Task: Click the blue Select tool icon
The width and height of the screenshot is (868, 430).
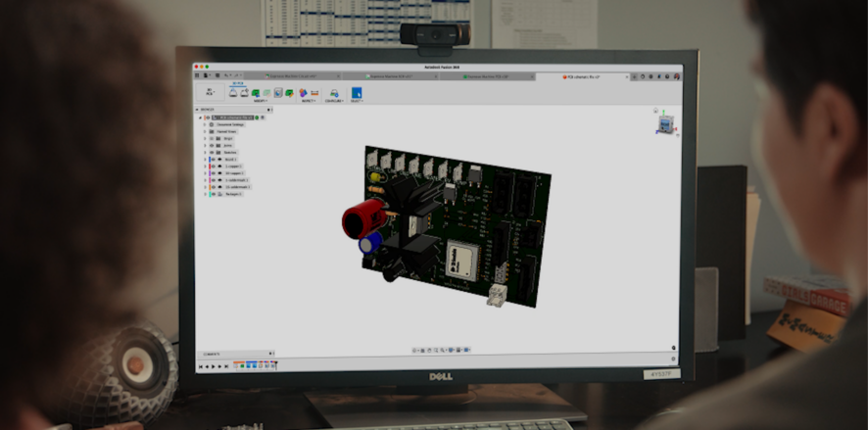Action: pos(357,92)
